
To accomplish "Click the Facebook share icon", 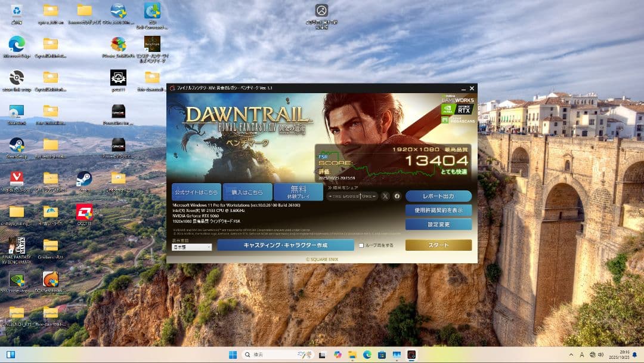I will (x=397, y=196).
